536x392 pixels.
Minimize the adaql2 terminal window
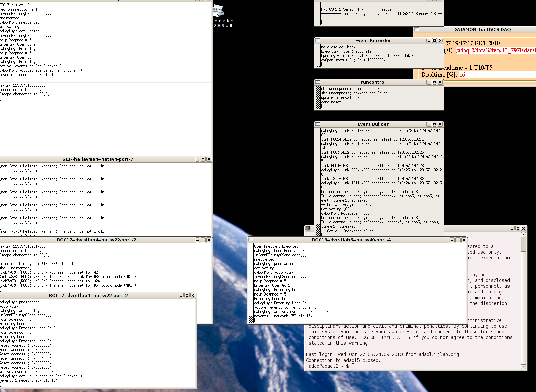[512, 228]
